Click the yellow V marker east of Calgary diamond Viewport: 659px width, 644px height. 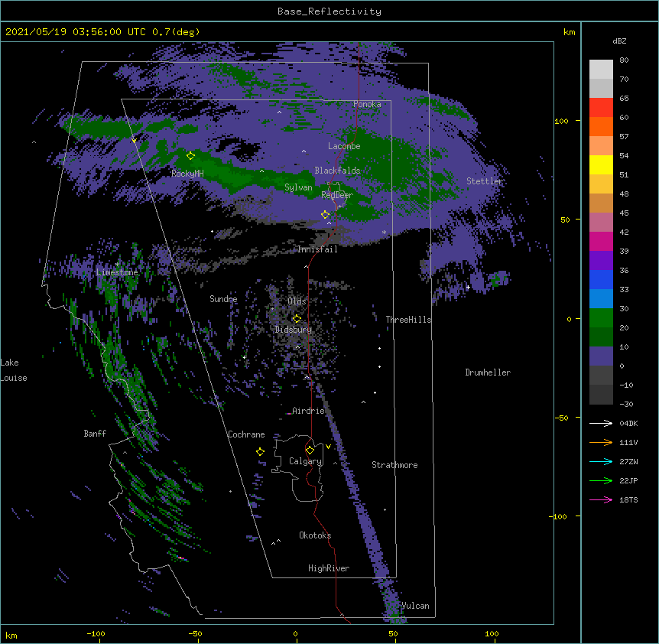[x=328, y=447]
